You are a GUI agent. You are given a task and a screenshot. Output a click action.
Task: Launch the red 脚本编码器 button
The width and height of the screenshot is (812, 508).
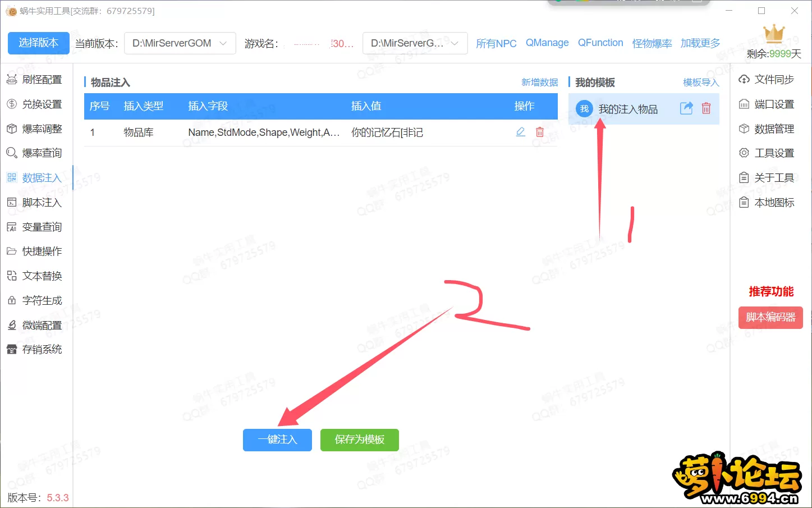pos(770,317)
